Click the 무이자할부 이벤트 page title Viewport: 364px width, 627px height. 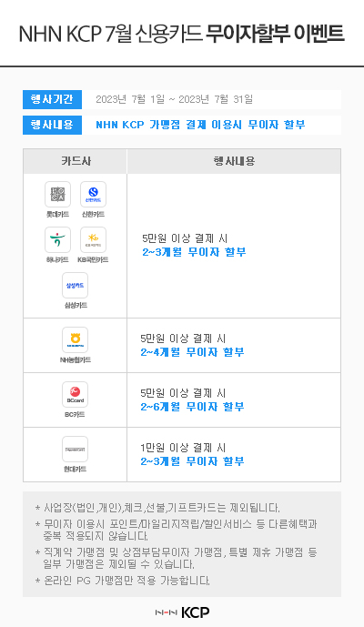(x=275, y=34)
